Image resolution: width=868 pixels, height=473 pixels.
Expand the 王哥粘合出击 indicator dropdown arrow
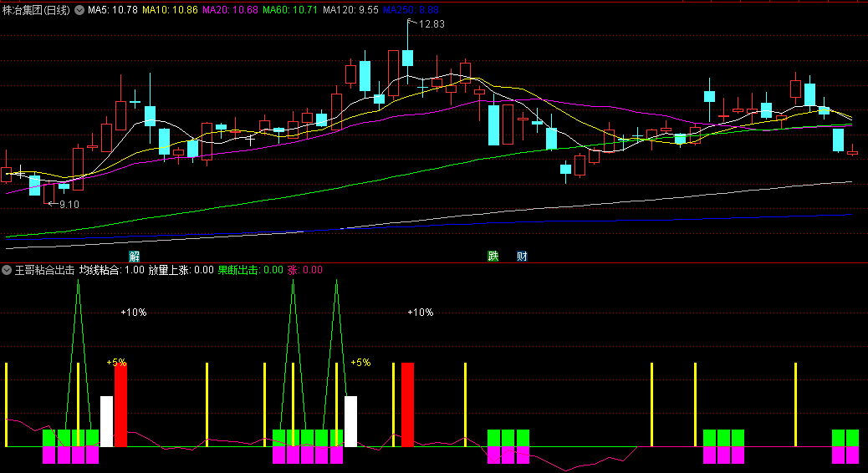7,270
